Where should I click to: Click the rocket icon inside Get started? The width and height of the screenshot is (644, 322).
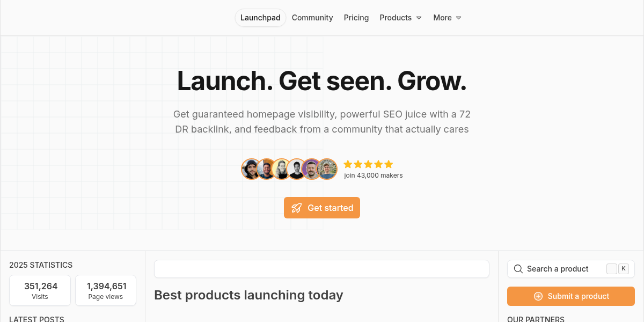point(296,208)
